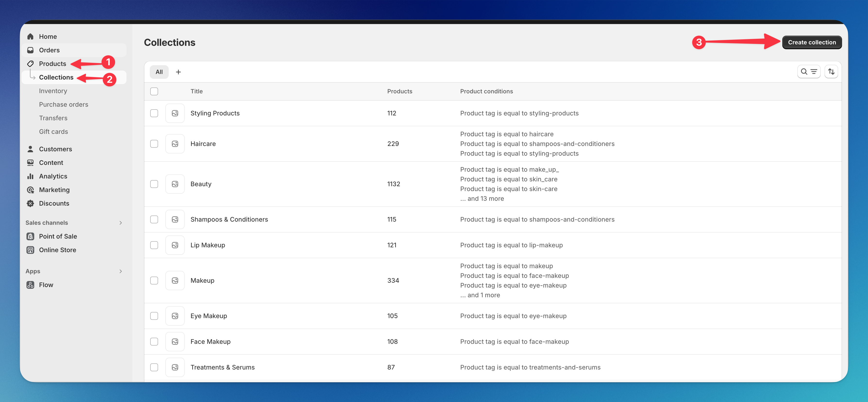Image resolution: width=868 pixels, height=402 pixels.
Task: Open Analytics from the sidebar
Action: (53, 176)
